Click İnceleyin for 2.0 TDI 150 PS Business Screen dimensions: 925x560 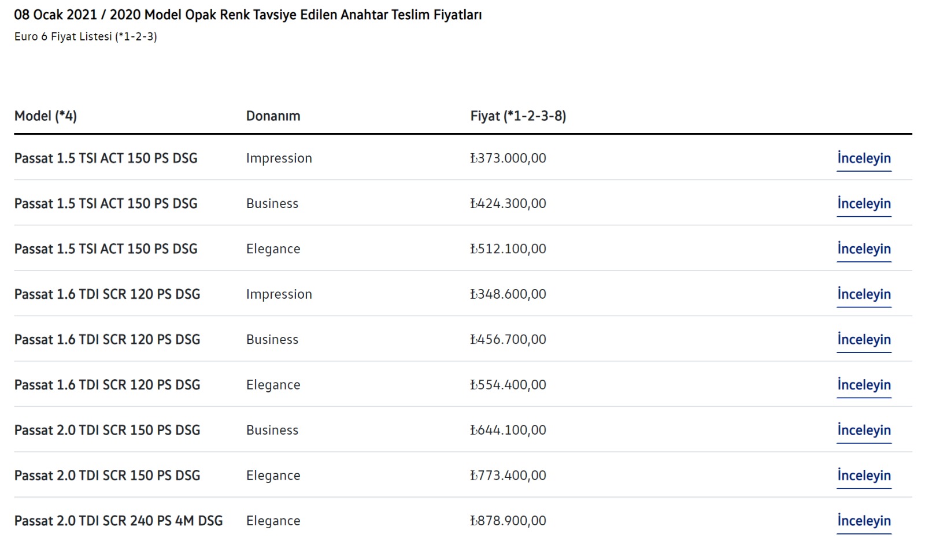tap(864, 431)
